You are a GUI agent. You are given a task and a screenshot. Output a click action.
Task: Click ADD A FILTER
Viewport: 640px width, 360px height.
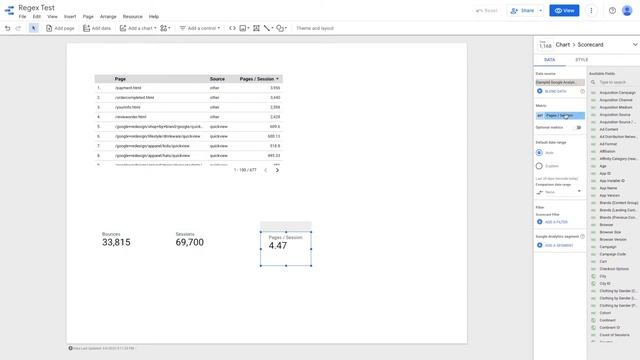pyautogui.click(x=552, y=222)
